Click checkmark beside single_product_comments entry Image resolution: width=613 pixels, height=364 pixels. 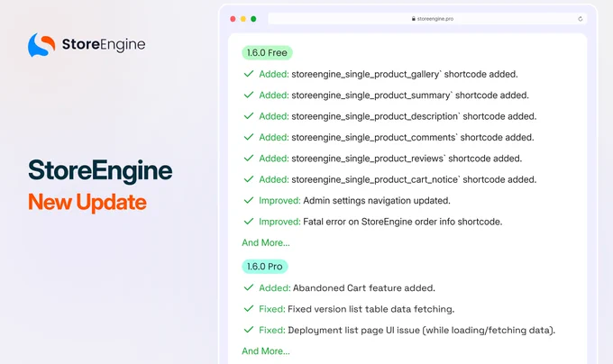tap(249, 137)
